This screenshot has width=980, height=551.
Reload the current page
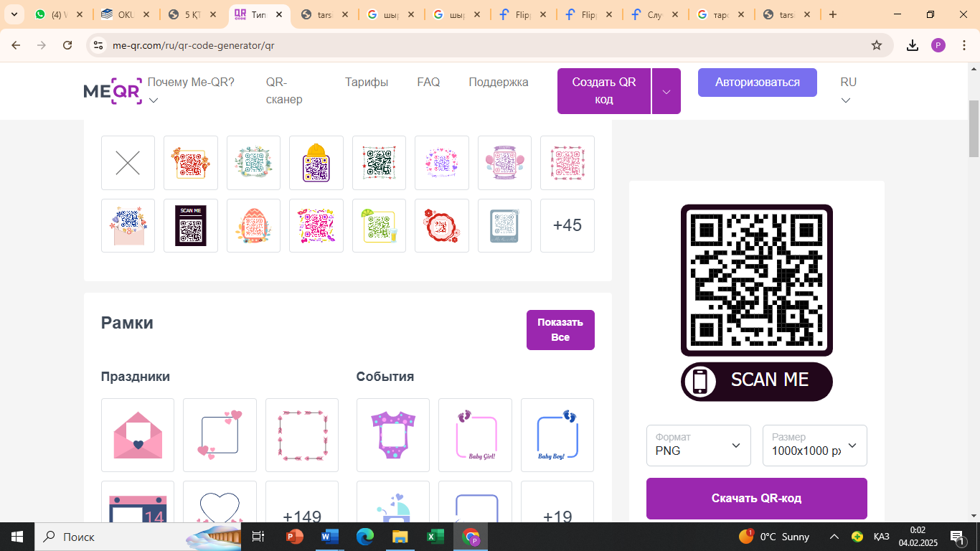coord(67,45)
